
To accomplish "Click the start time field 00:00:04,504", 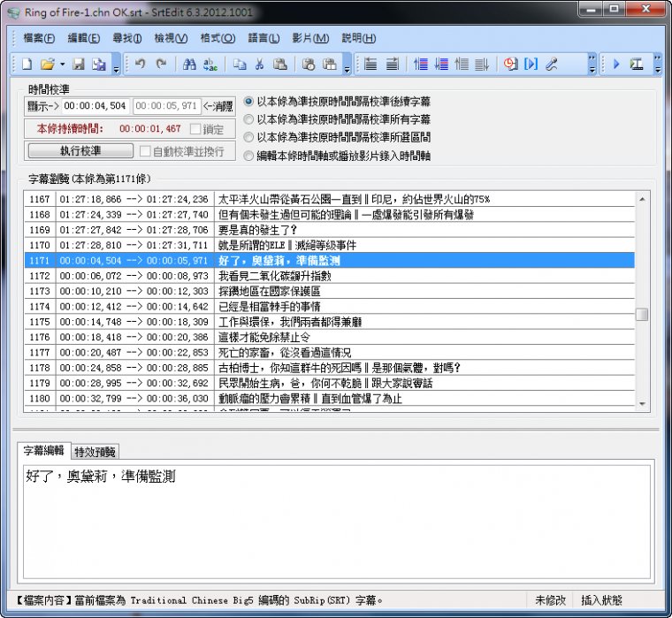I will [x=95, y=106].
